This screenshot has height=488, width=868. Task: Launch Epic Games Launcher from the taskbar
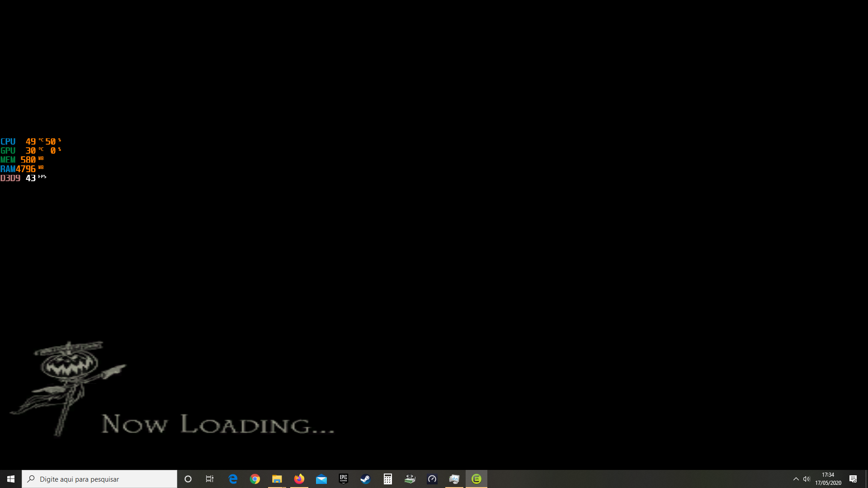344,479
